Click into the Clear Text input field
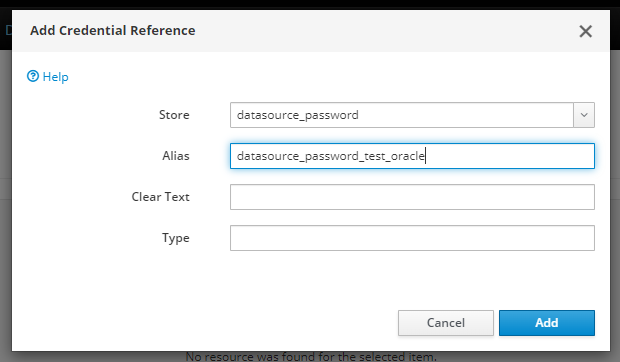 pyautogui.click(x=412, y=197)
